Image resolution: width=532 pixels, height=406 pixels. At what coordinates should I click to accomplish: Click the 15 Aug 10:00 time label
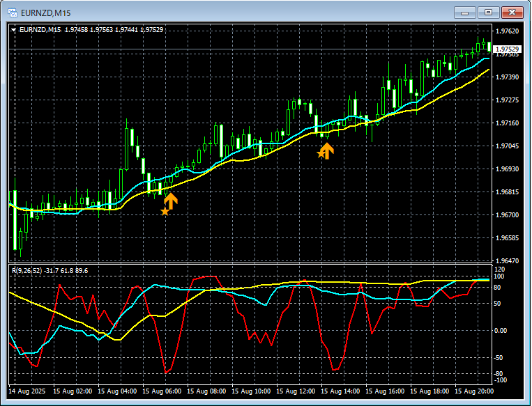pyautogui.click(x=251, y=391)
